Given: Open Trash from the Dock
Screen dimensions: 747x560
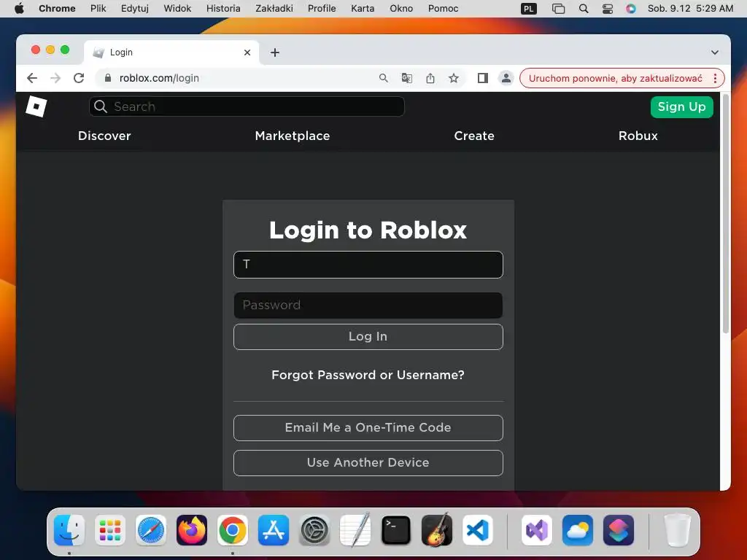Looking at the screenshot, I should [x=678, y=530].
